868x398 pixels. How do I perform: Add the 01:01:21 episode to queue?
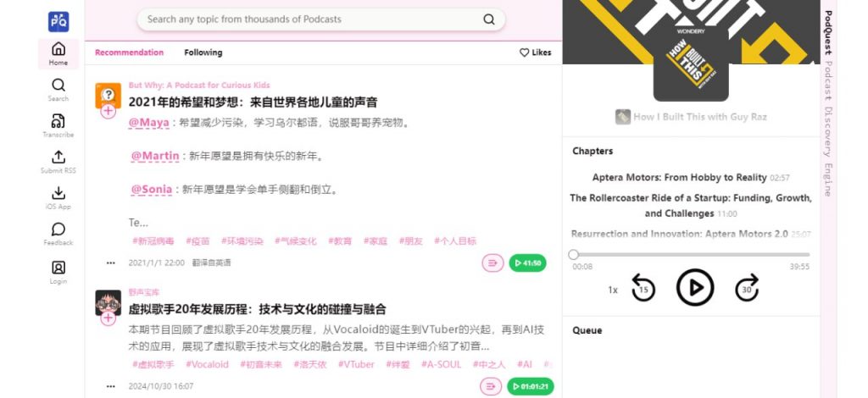[x=491, y=386]
